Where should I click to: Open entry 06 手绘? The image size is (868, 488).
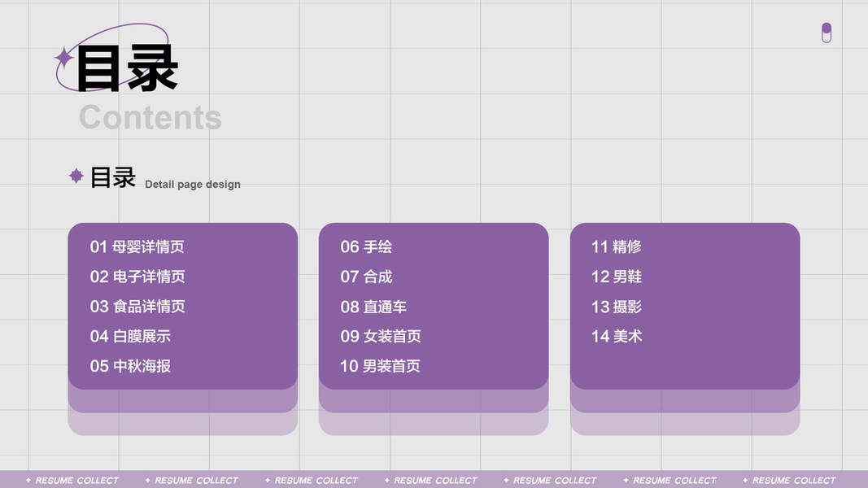(366, 246)
